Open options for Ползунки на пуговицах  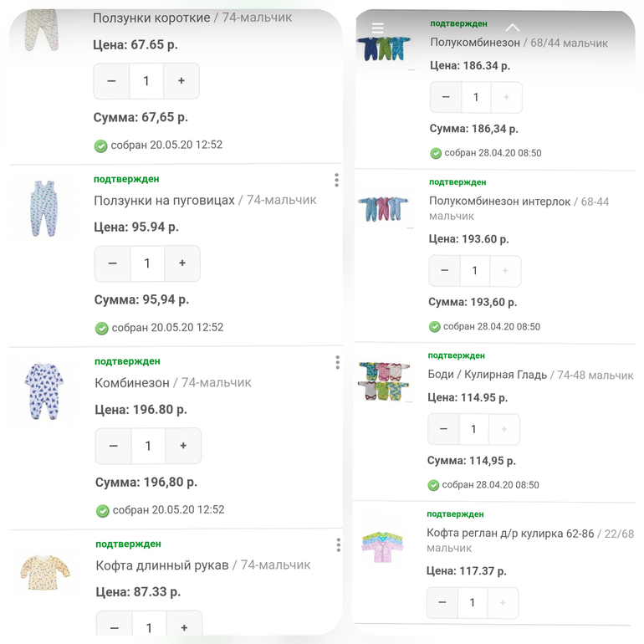[336, 180]
